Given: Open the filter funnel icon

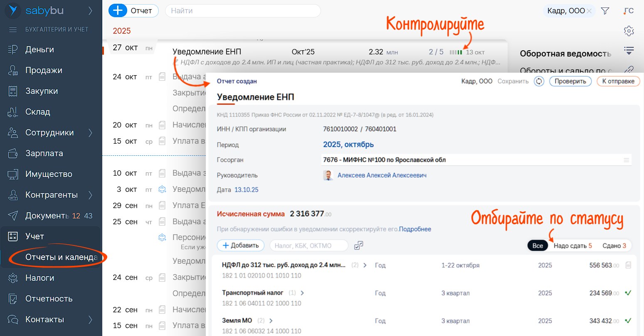Looking at the screenshot, I should (605, 11).
